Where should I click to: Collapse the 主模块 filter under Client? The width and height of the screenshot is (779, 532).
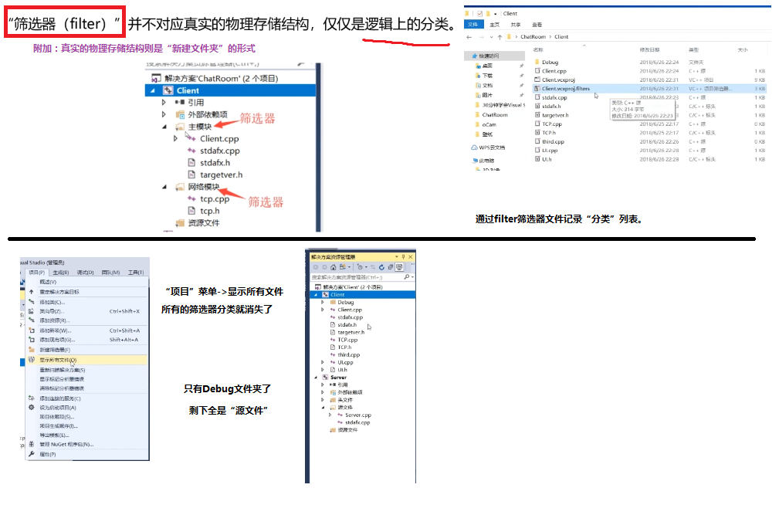(x=164, y=127)
